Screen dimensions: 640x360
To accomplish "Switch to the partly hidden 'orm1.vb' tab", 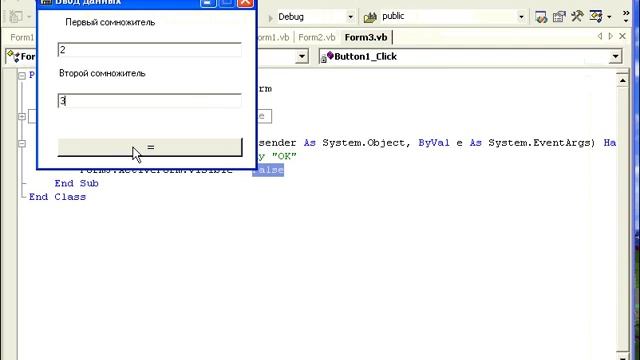I will click(273, 37).
